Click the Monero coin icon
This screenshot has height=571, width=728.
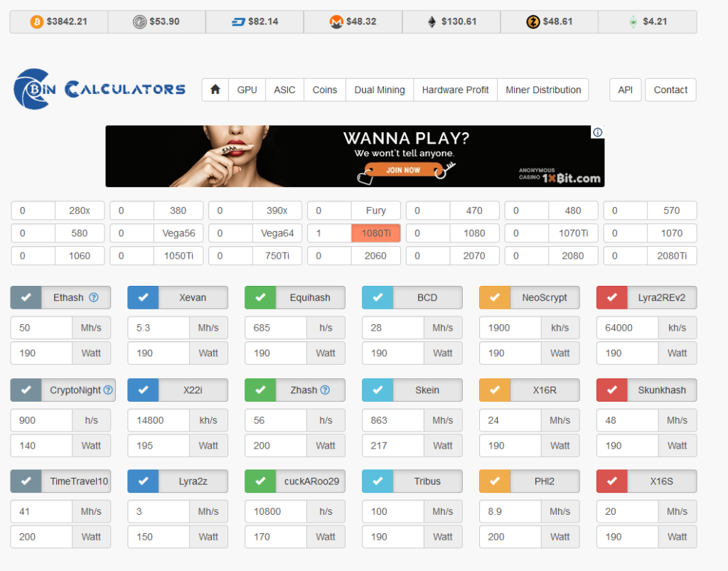coord(336,22)
